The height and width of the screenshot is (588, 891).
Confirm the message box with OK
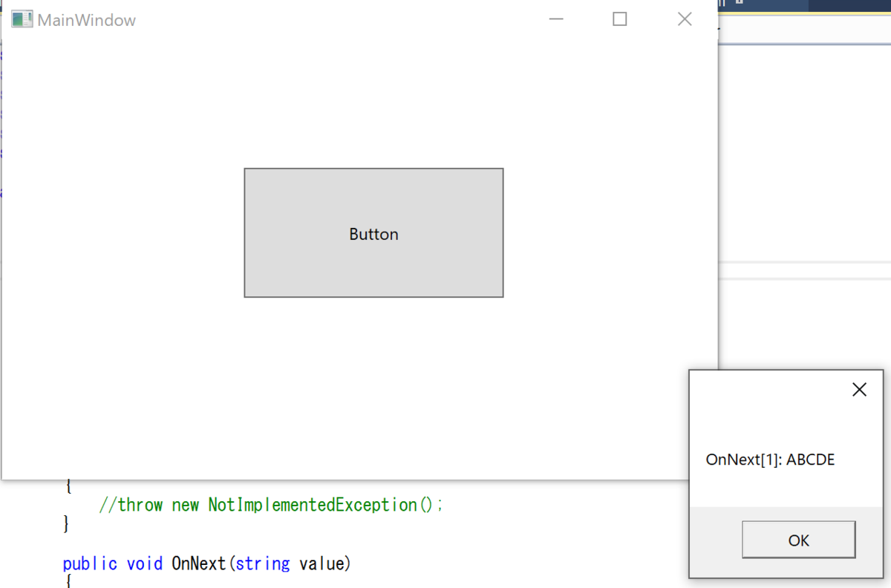pos(799,540)
